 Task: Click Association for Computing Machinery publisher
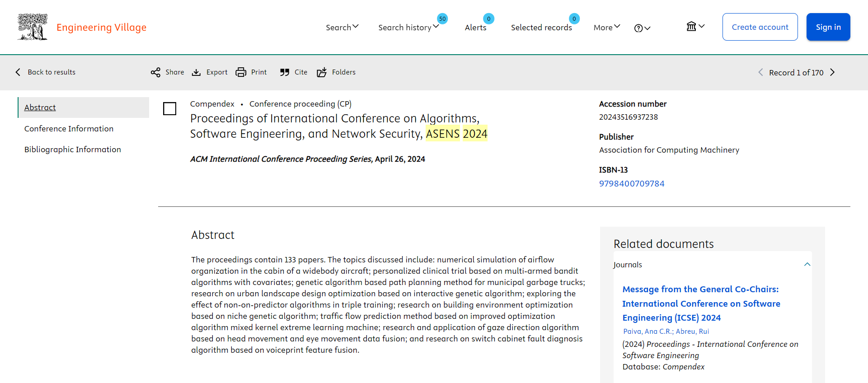[x=669, y=150]
